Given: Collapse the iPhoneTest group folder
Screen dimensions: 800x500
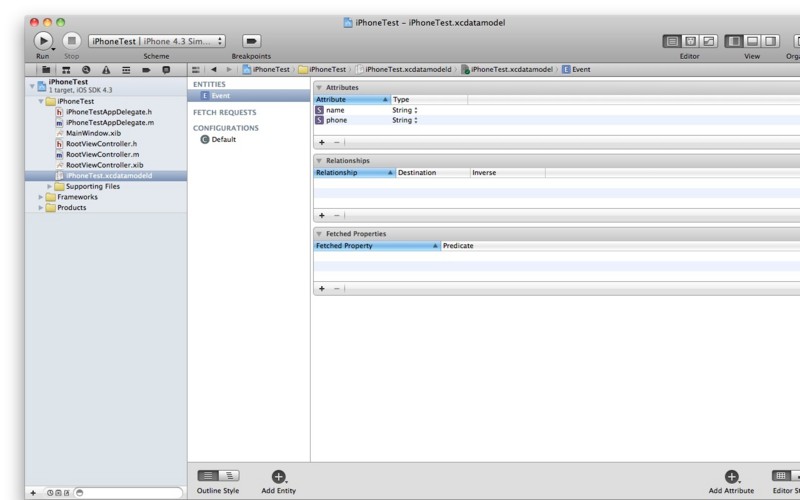Looking at the screenshot, I should [41, 102].
